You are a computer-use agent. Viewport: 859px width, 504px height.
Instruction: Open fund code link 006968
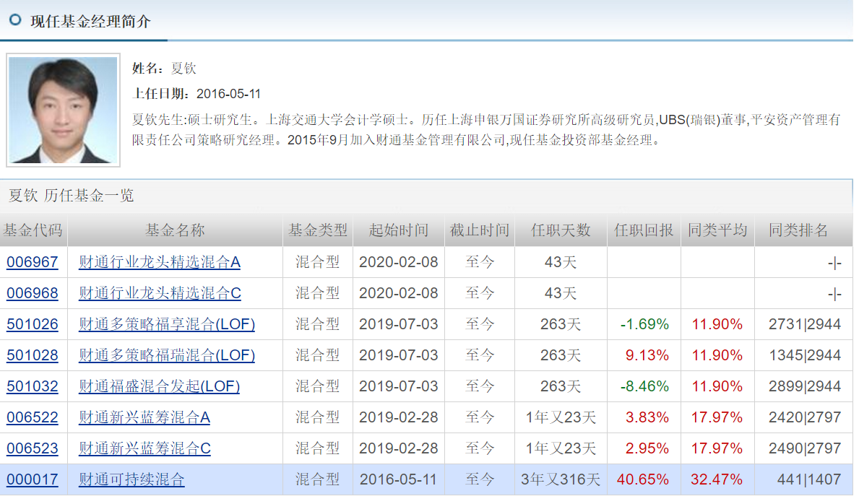coord(33,294)
